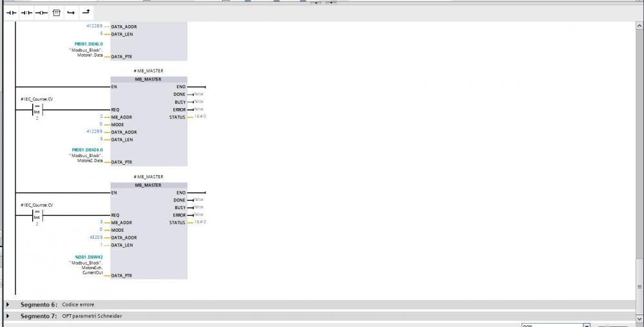Insert an assignment coil
Viewport: 644px width, 327px height.
click(x=41, y=13)
